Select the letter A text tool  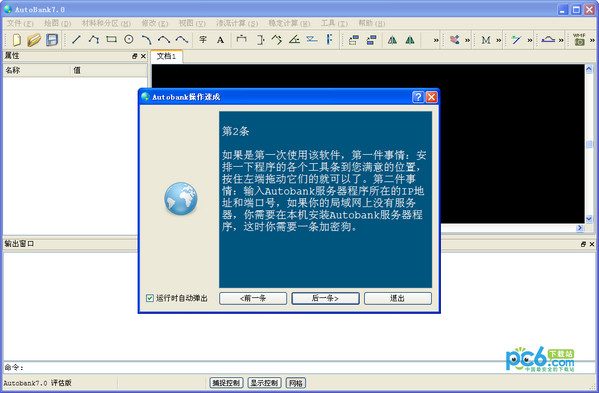click(220, 40)
